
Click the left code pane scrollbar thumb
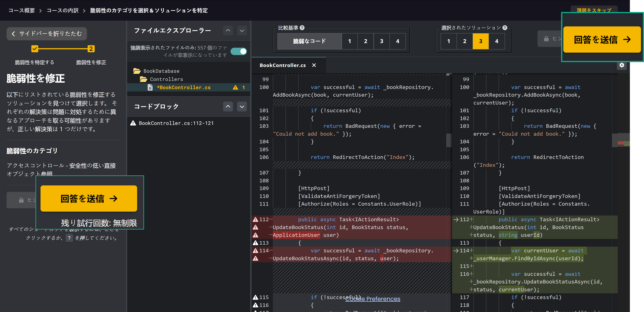click(449, 140)
